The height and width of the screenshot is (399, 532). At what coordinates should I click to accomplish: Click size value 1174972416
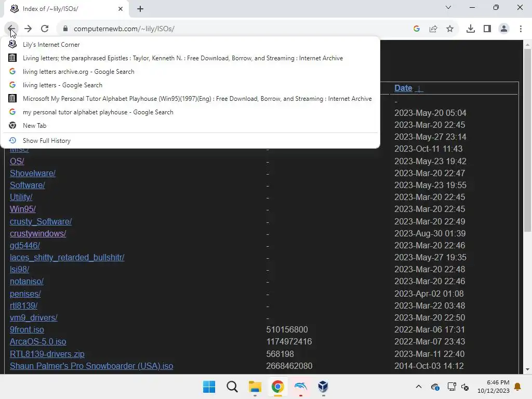pos(289,342)
